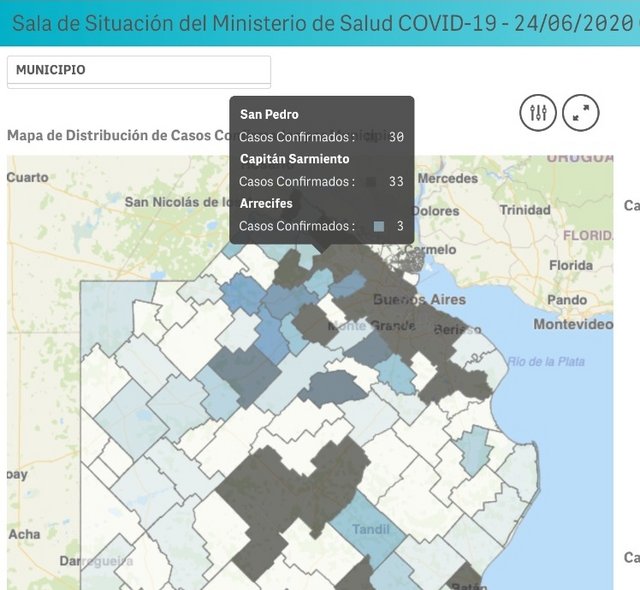The image size is (640, 590).
Task: Click the San Nicolás label on map
Action: 177,202
